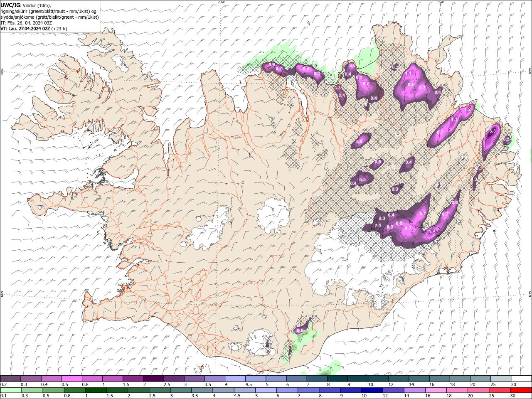Click the UWC/IG Vindur (10m) title line
Image resolution: width=532 pixels, height=399 pixels.
[x=26, y=5]
